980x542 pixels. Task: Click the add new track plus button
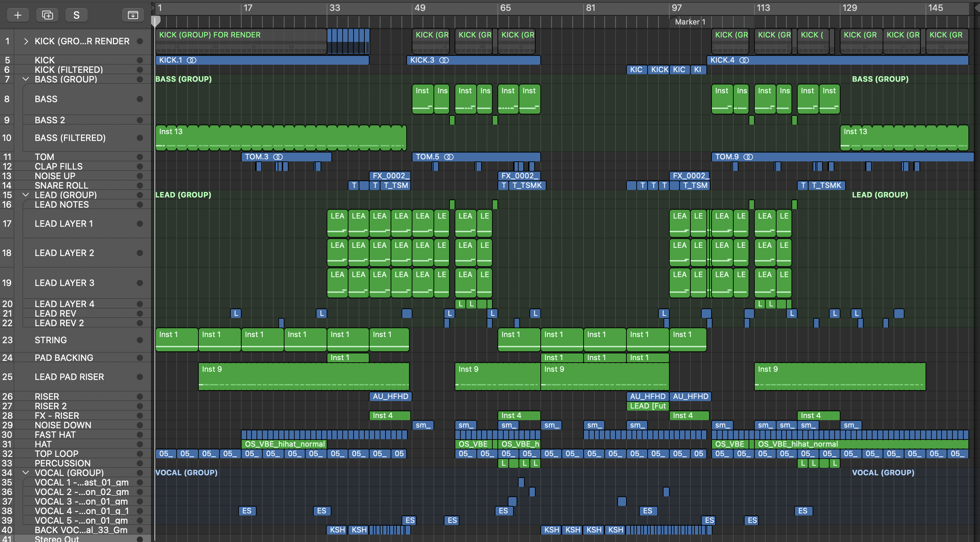pos(17,15)
